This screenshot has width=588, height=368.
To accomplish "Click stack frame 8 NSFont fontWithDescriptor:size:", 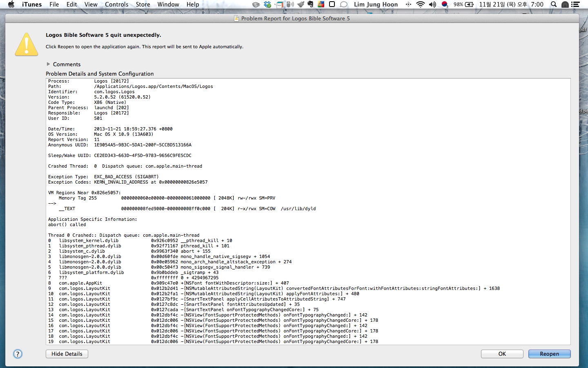I will coord(169,283).
